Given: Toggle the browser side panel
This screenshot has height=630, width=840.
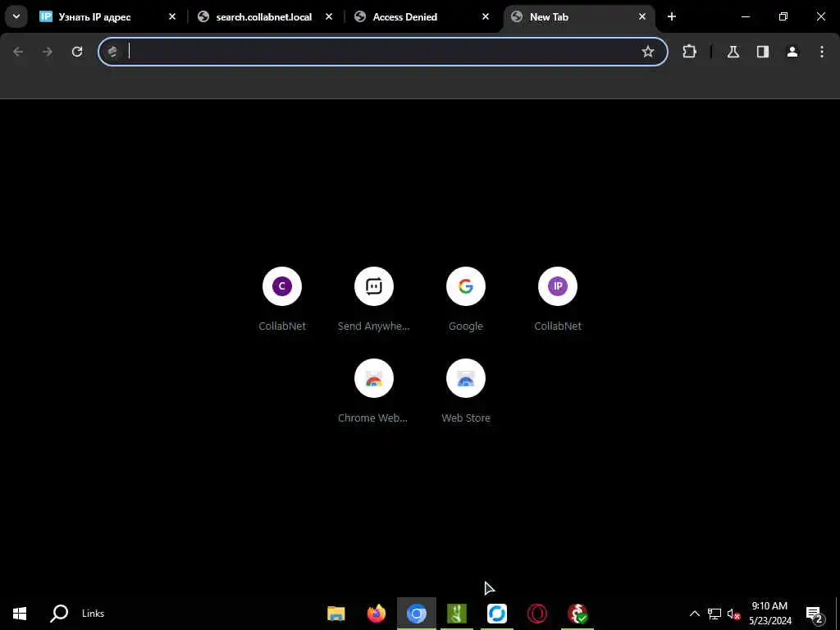Looking at the screenshot, I should [x=763, y=52].
